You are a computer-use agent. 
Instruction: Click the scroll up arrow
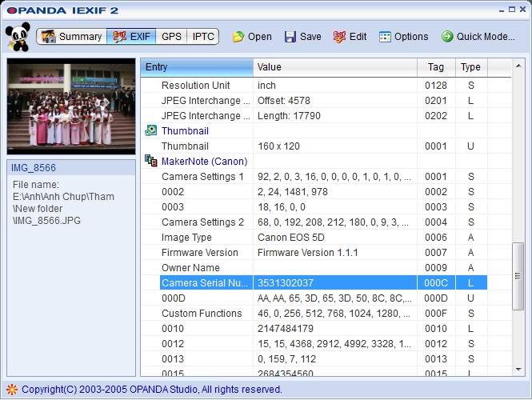[x=518, y=66]
